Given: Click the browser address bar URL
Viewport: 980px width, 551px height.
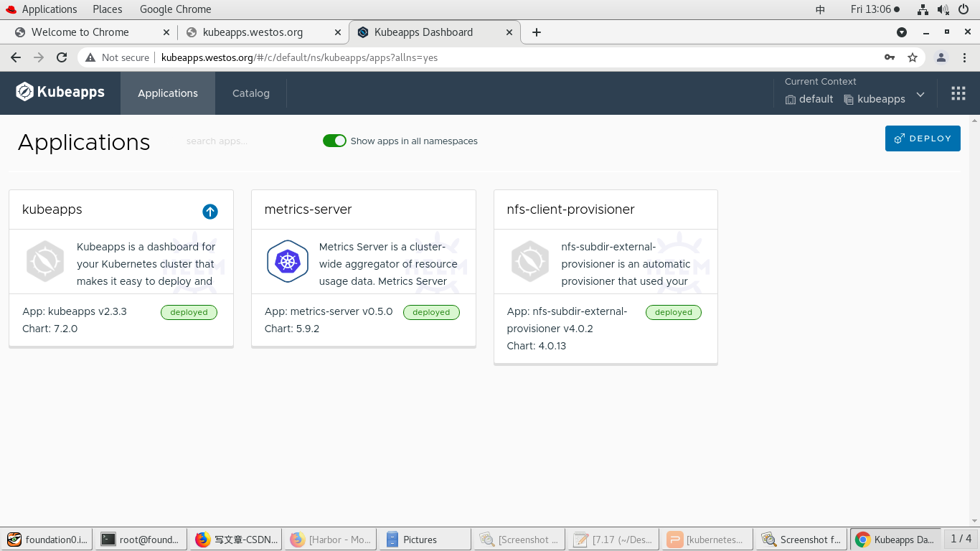Looking at the screenshot, I should pos(299,57).
